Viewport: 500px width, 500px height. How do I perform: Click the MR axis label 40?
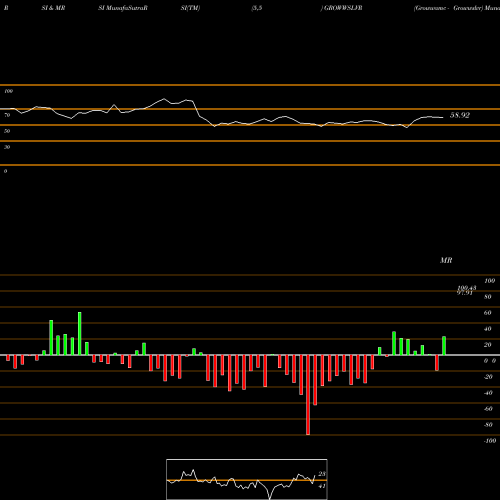pyautogui.click(x=488, y=329)
